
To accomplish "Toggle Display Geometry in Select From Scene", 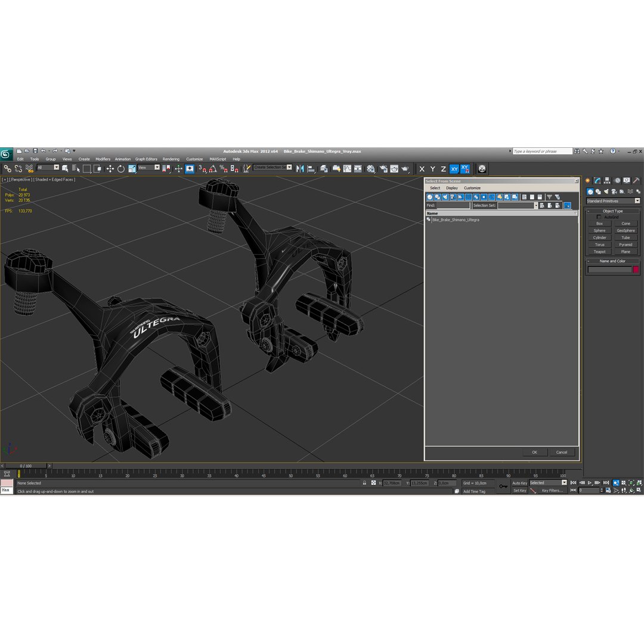I will pyautogui.click(x=430, y=197).
